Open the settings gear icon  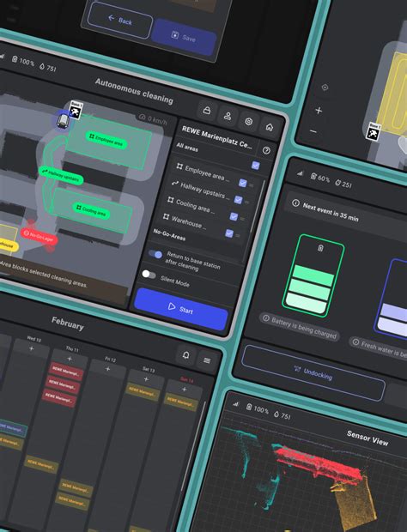(248, 122)
